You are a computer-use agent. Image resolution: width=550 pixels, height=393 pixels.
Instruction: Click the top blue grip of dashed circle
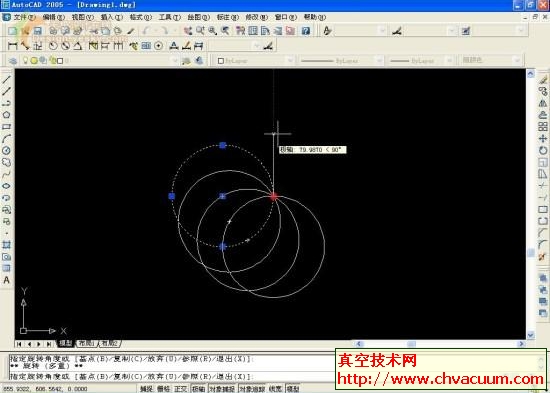click(x=222, y=145)
